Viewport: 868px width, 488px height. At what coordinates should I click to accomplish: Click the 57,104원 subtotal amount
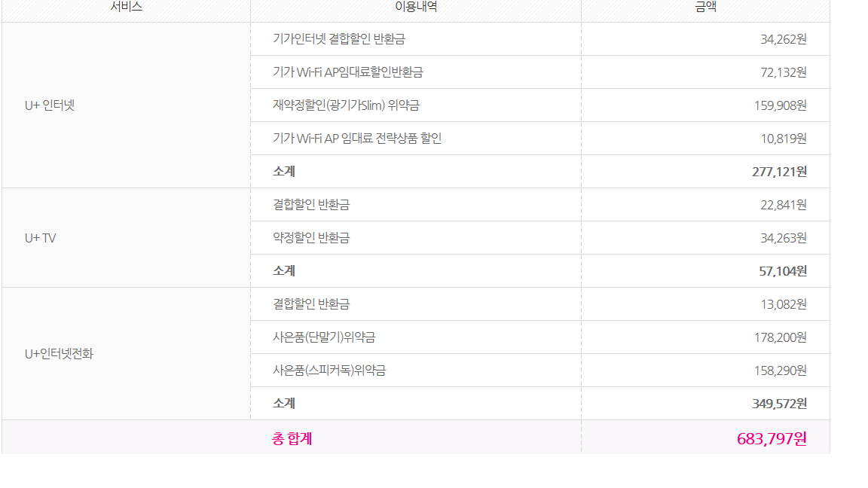[783, 271]
